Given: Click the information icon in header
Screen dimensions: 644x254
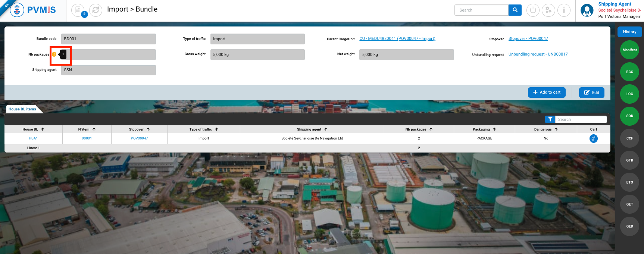Looking at the screenshot, I should point(564,10).
